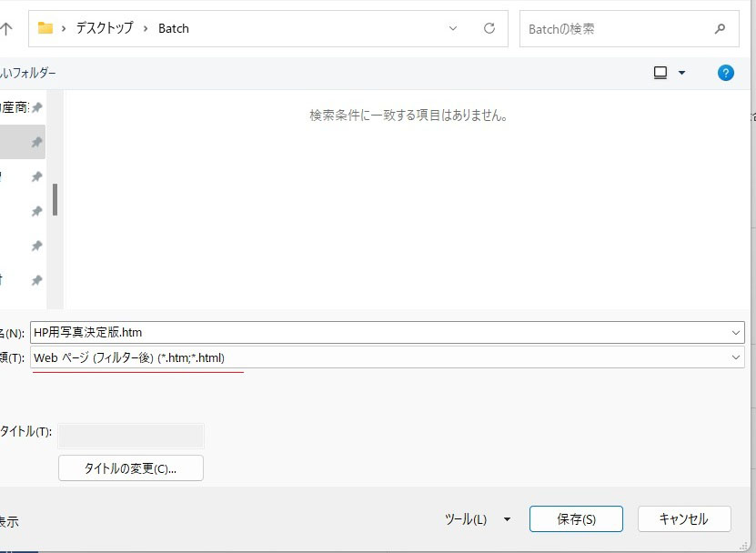Open the ツール(L) tools menu

click(477, 519)
